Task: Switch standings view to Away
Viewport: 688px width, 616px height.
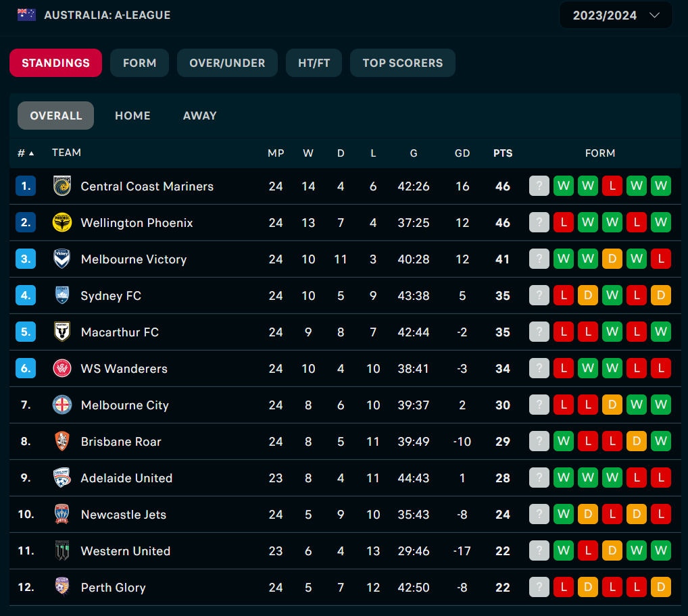Action: [x=200, y=115]
